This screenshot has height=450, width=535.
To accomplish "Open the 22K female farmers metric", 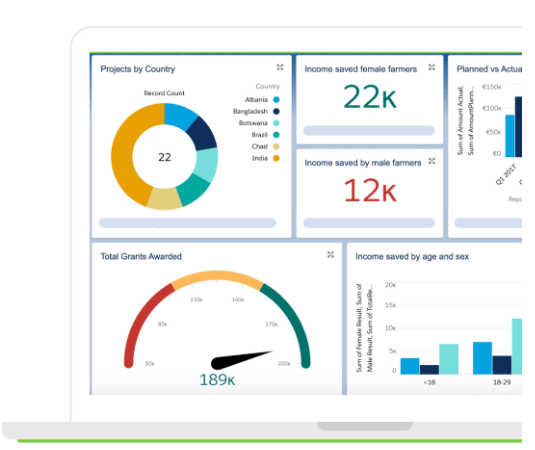I will 370,97.
